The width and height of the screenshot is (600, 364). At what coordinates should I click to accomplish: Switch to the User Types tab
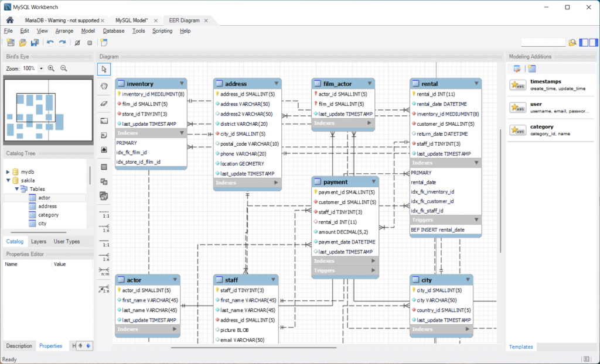[67, 242]
